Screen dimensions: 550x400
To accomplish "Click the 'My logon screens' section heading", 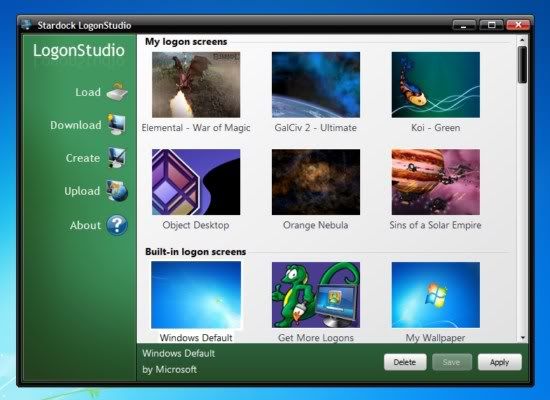I will click(186, 42).
